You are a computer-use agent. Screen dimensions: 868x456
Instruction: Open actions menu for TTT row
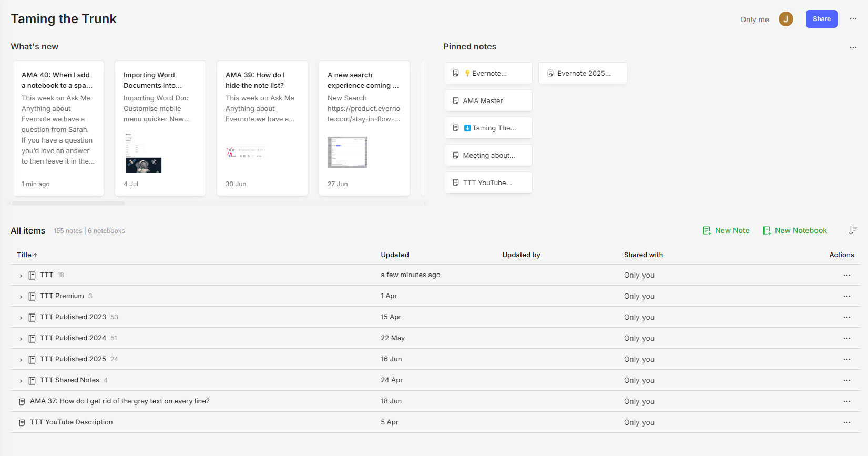pos(846,275)
